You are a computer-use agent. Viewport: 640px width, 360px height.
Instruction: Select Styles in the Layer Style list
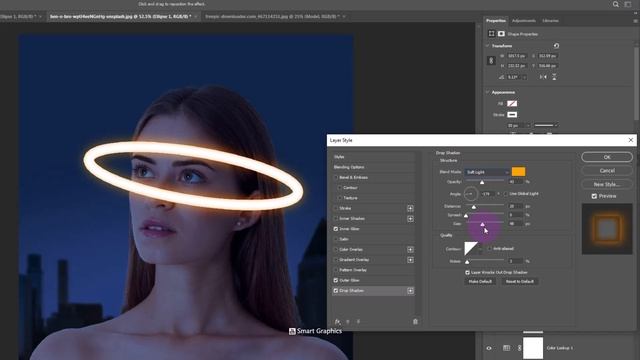pyautogui.click(x=339, y=157)
